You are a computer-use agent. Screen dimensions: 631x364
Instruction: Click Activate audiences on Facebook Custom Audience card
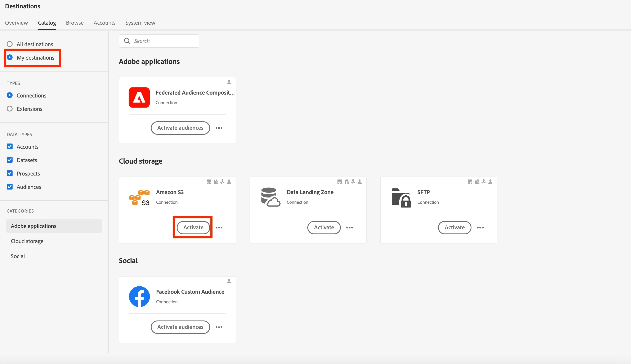coord(180,327)
